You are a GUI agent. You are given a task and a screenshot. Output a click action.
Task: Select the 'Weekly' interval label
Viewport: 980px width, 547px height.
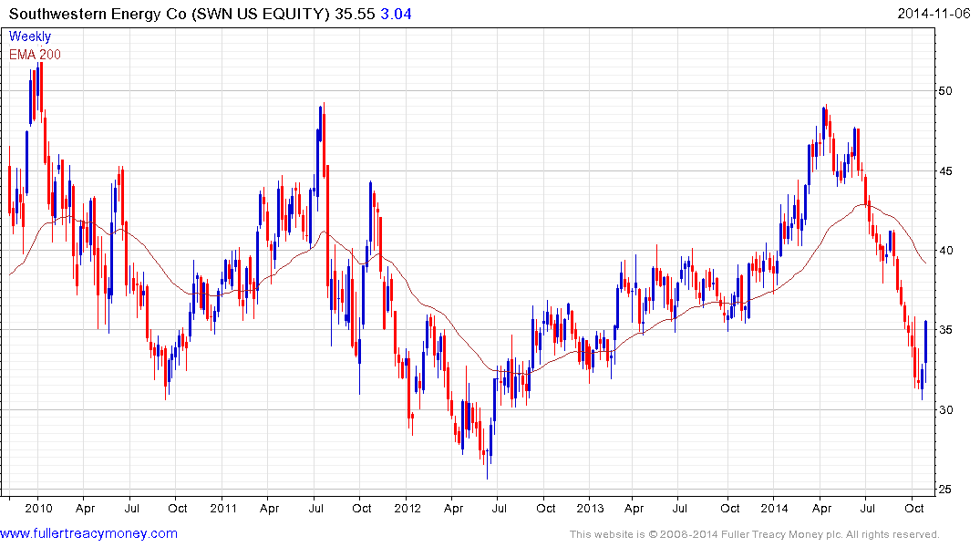30,36
